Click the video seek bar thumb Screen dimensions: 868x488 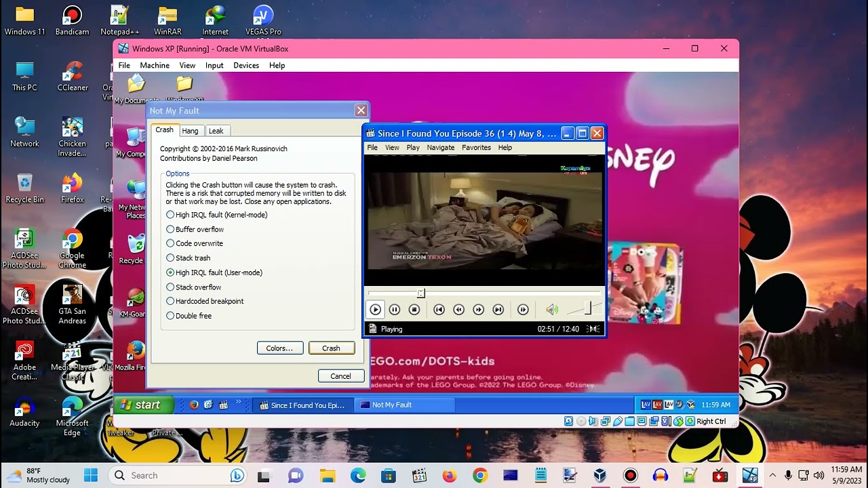pos(420,293)
